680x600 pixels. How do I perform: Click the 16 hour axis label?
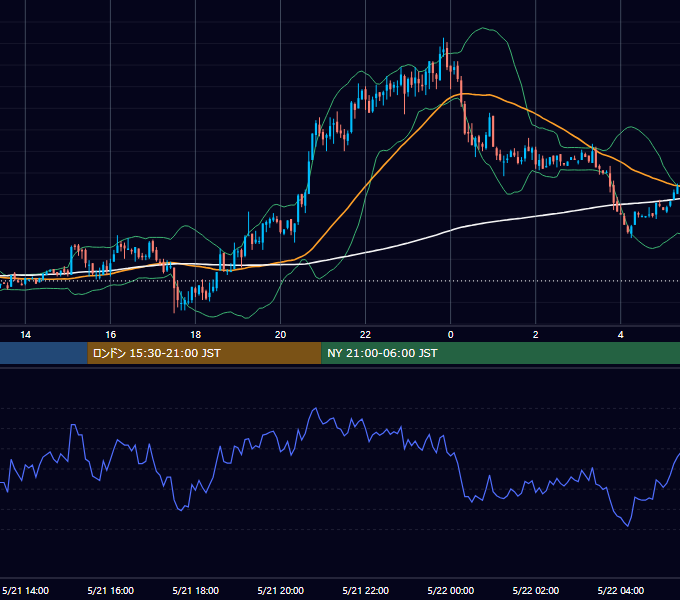111,335
